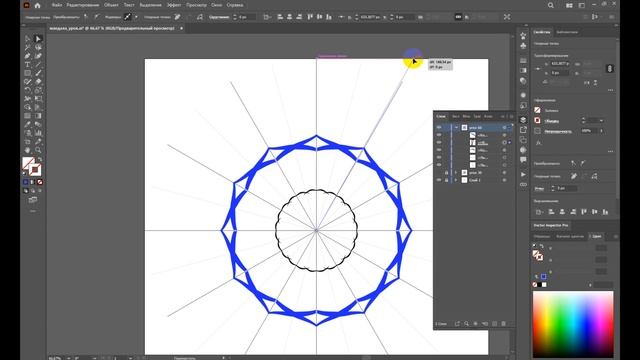Open the Links dock icon

tap(523, 184)
